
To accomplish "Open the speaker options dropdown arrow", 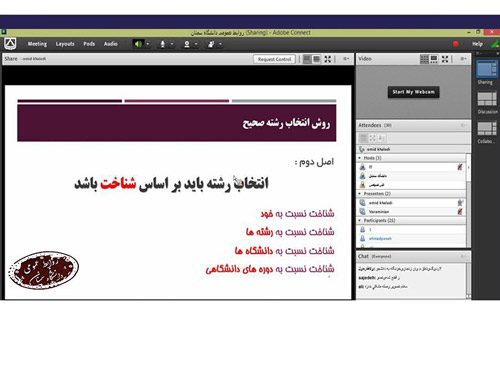I will click(148, 44).
